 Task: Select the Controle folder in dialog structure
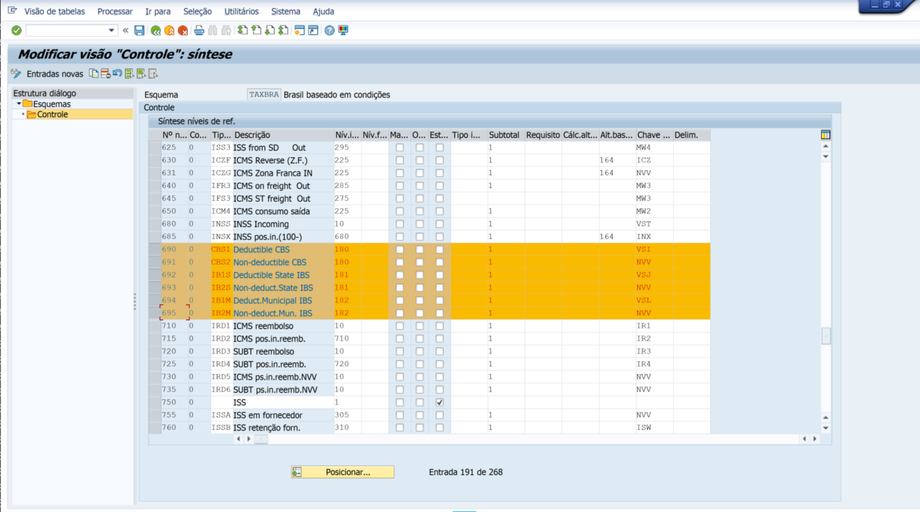[x=52, y=115]
